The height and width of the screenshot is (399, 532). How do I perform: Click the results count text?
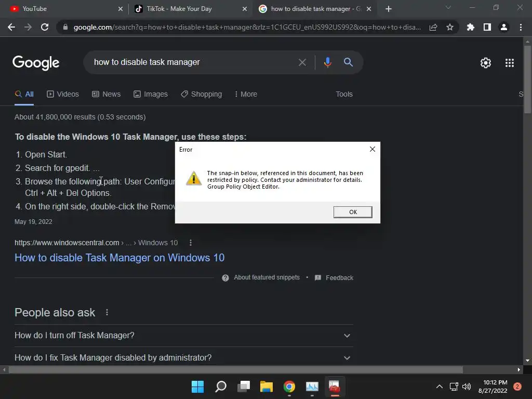(x=80, y=117)
